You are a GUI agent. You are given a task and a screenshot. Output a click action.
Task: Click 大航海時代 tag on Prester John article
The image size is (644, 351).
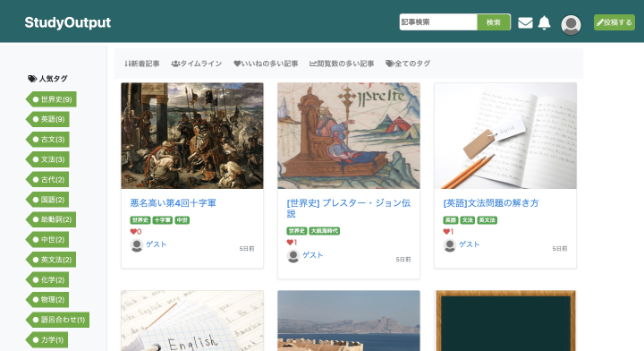(x=325, y=231)
